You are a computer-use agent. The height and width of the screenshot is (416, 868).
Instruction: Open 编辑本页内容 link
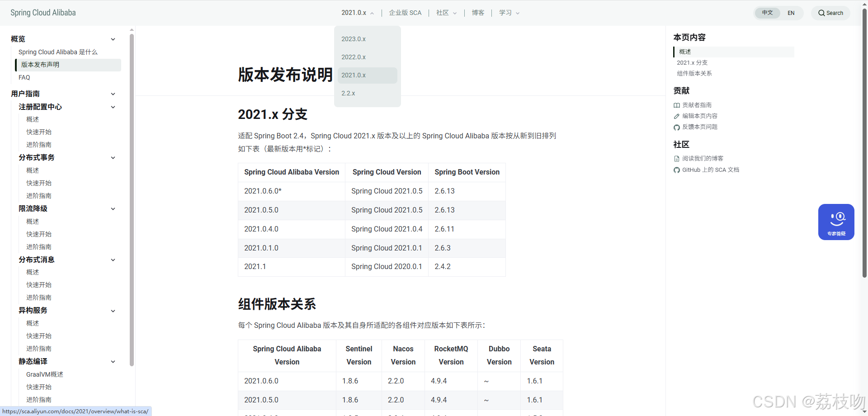(x=700, y=116)
